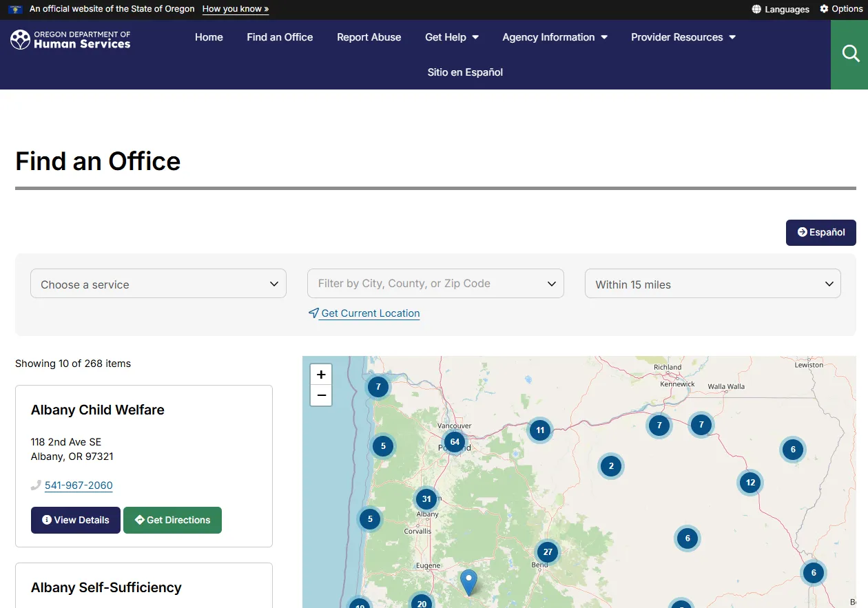The width and height of the screenshot is (868, 608).
Task: Open the site search magnifier icon
Action: pyautogui.click(x=851, y=54)
